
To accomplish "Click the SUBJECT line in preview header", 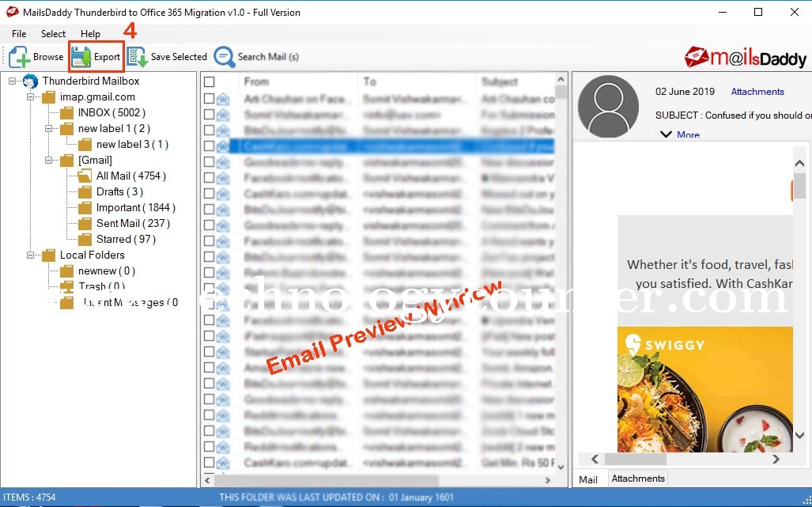I will coord(733,115).
